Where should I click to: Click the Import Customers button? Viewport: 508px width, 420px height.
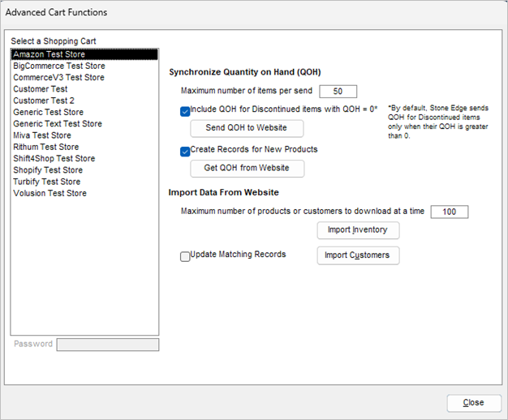[x=358, y=255]
